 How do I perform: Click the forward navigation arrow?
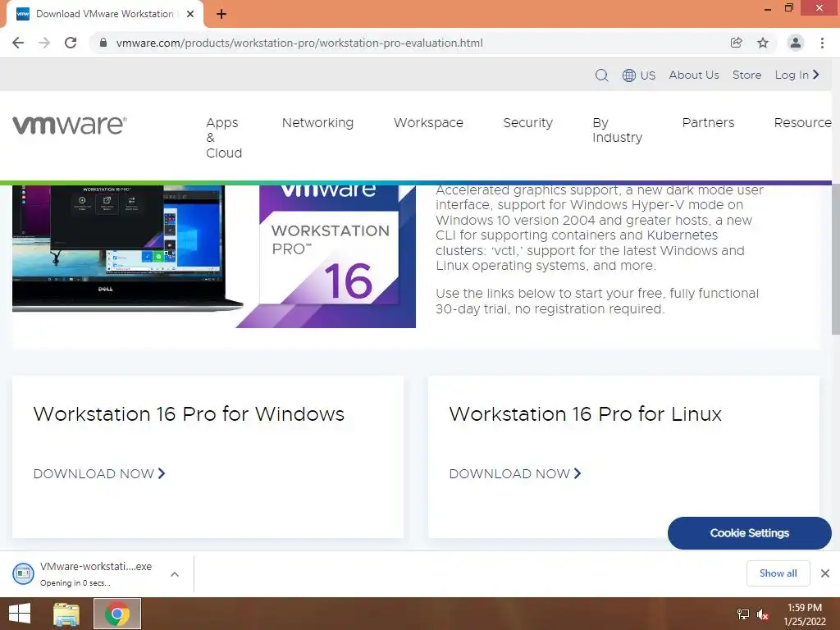(x=44, y=43)
